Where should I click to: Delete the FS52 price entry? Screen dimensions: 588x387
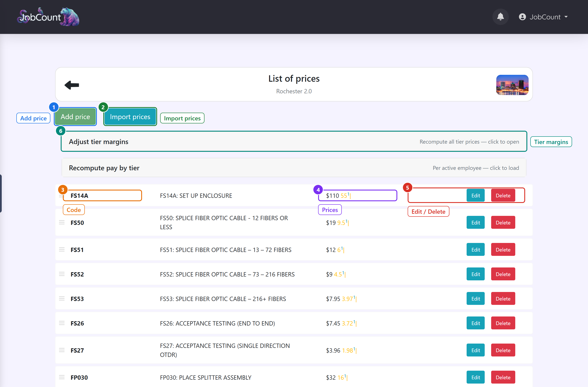(x=503, y=274)
